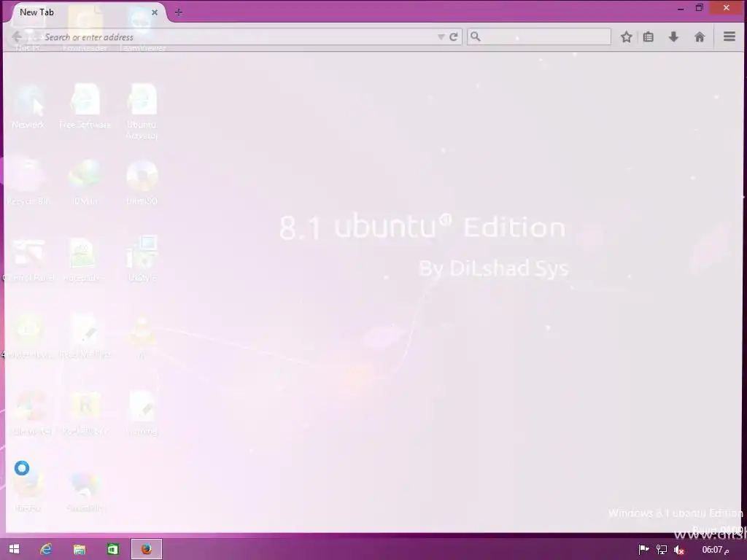The image size is (747, 560).
Task: Bookmark this page with the star icon
Action: coord(626,36)
